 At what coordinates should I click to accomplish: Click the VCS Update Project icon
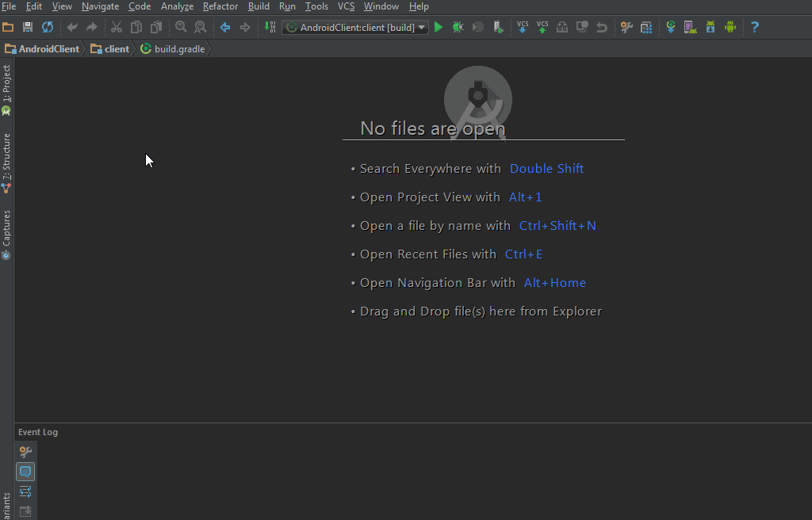pyautogui.click(x=523, y=27)
